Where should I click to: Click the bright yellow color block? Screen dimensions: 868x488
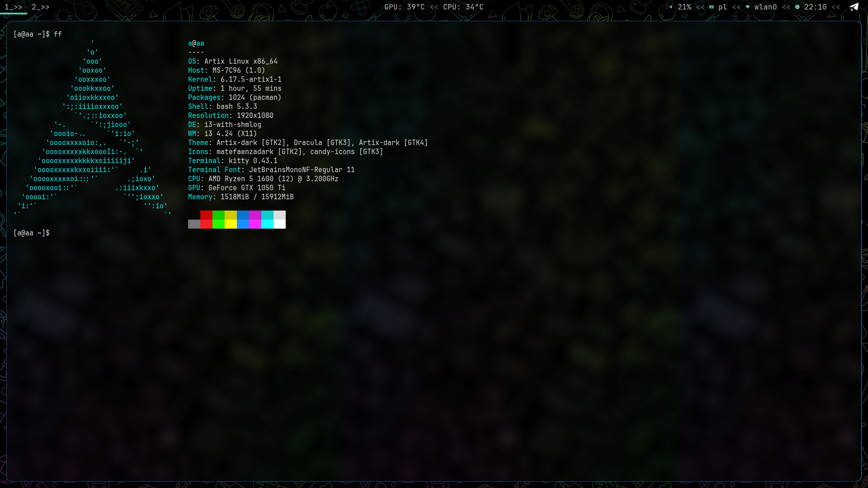pyautogui.click(x=231, y=224)
